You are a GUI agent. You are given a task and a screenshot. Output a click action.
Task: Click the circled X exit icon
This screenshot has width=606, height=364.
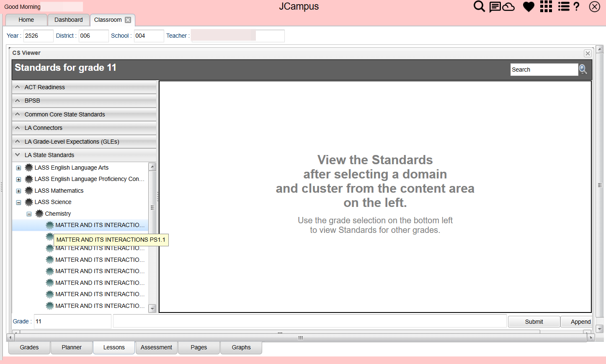[594, 7]
